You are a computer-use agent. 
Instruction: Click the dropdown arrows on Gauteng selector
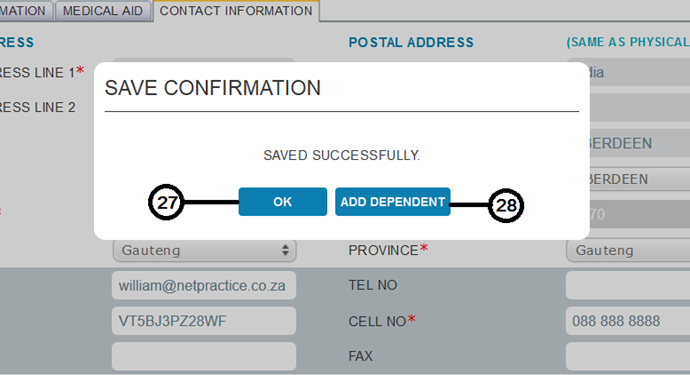285,250
